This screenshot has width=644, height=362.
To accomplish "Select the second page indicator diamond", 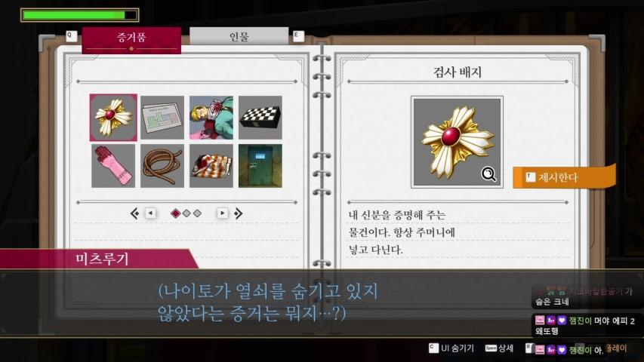I will point(186,213).
